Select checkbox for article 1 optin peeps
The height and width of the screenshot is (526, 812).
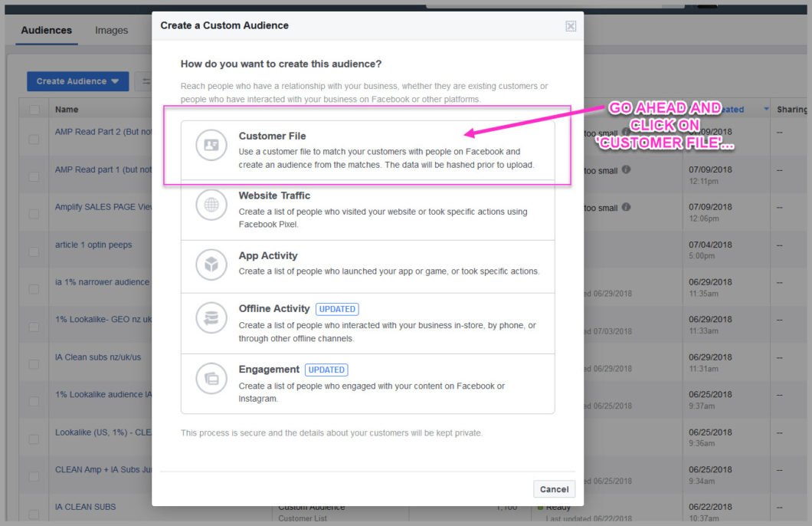34,251
